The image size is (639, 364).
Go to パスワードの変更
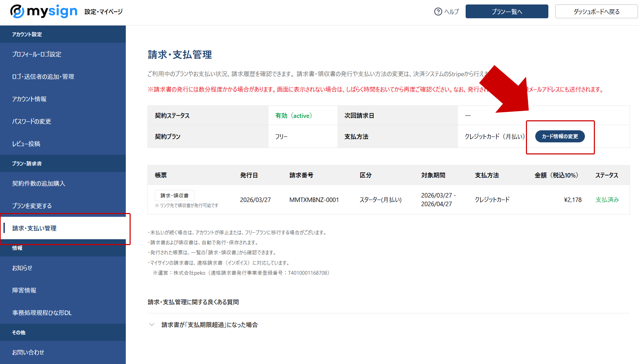(31, 121)
